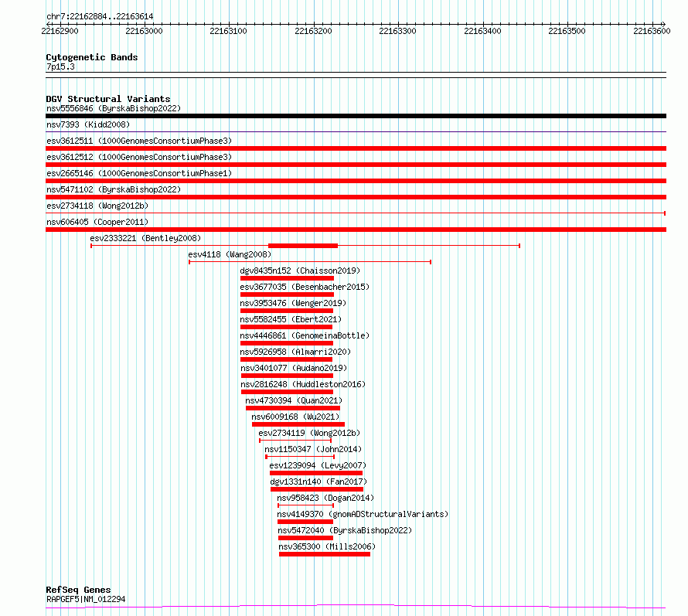Click the ruler's left arrowhead

48,24
